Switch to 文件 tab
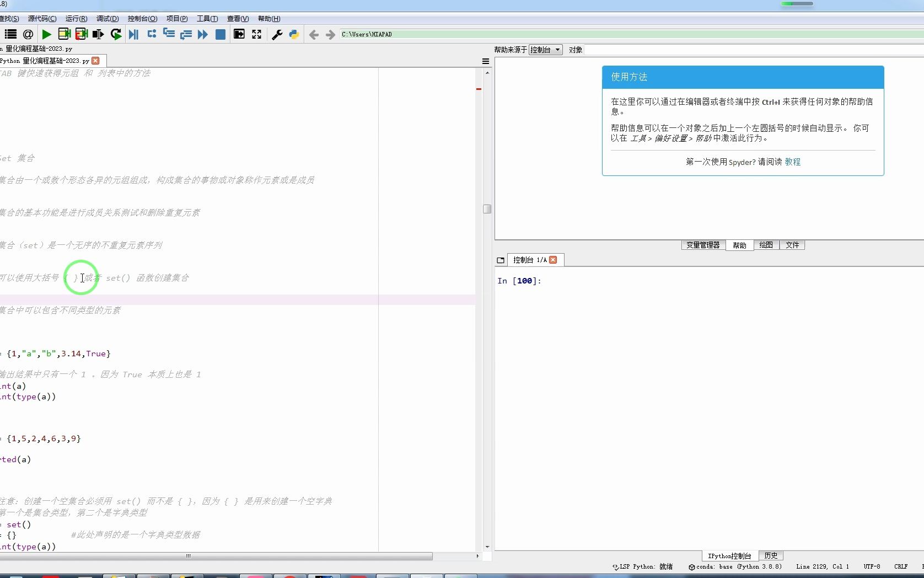Viewport: 924px width, 578px height. click(x=792, y=245)
